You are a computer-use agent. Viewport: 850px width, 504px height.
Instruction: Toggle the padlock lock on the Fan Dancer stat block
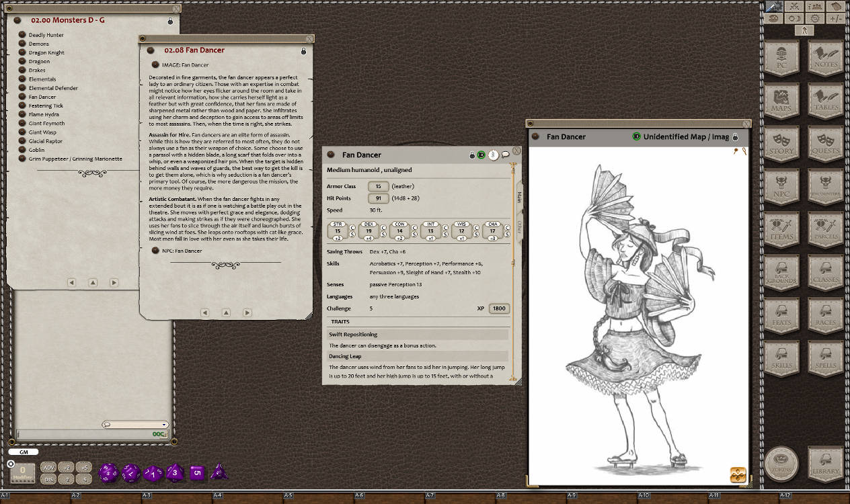[471, 155]
